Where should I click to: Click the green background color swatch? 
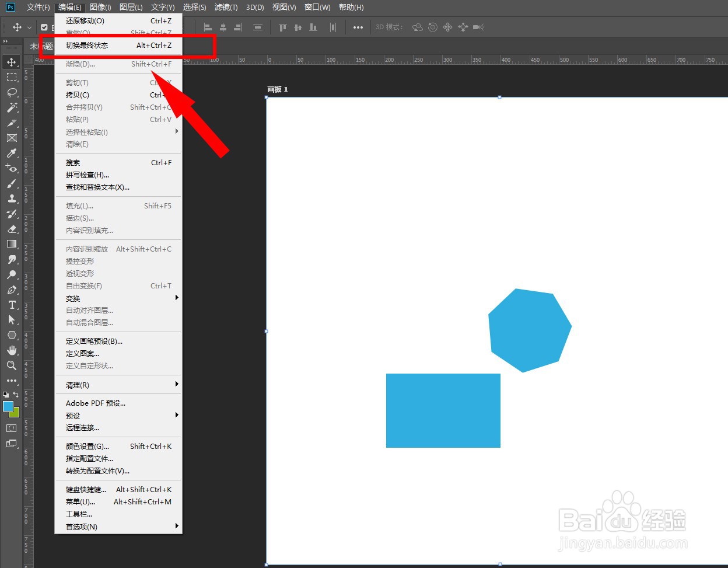point(16,413)
